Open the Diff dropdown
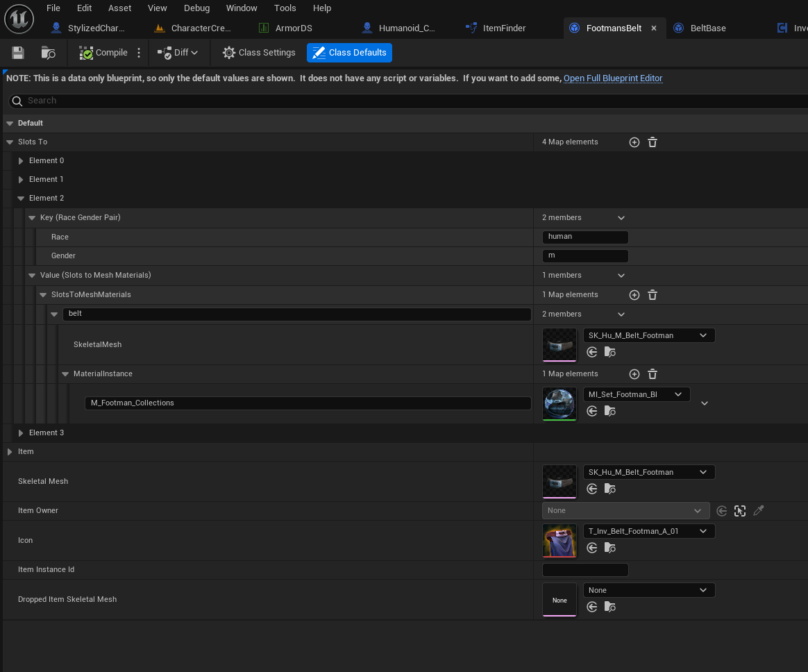The height and width of the screenshot is (672, 808). 178,53
